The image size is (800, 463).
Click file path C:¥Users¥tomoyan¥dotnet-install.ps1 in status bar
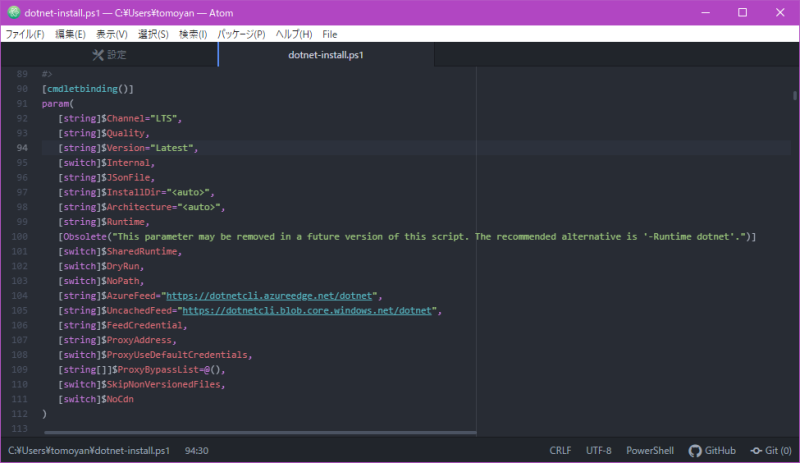tap(89, 451)
